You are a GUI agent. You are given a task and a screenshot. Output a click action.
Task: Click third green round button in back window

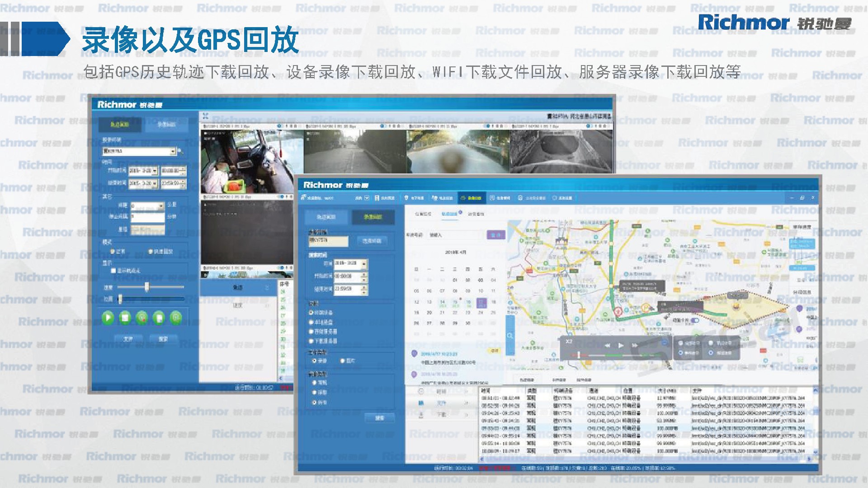pos(142,318)
